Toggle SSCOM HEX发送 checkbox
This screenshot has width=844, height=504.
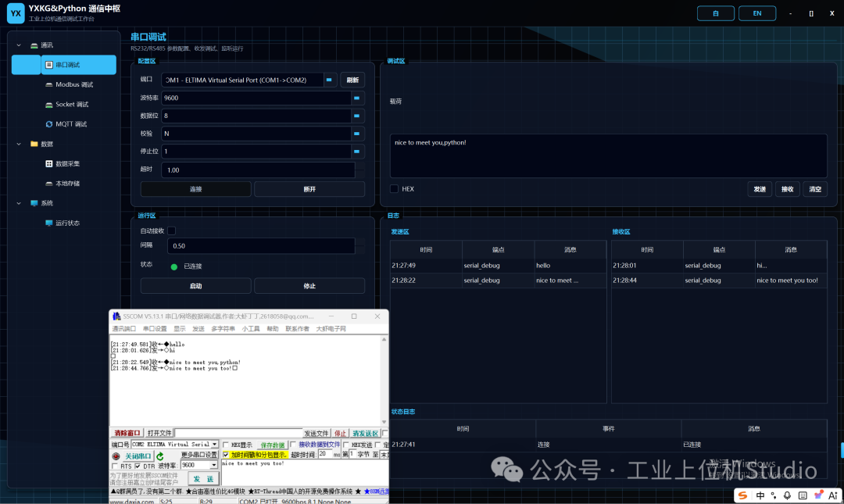[x=346, y=445]
